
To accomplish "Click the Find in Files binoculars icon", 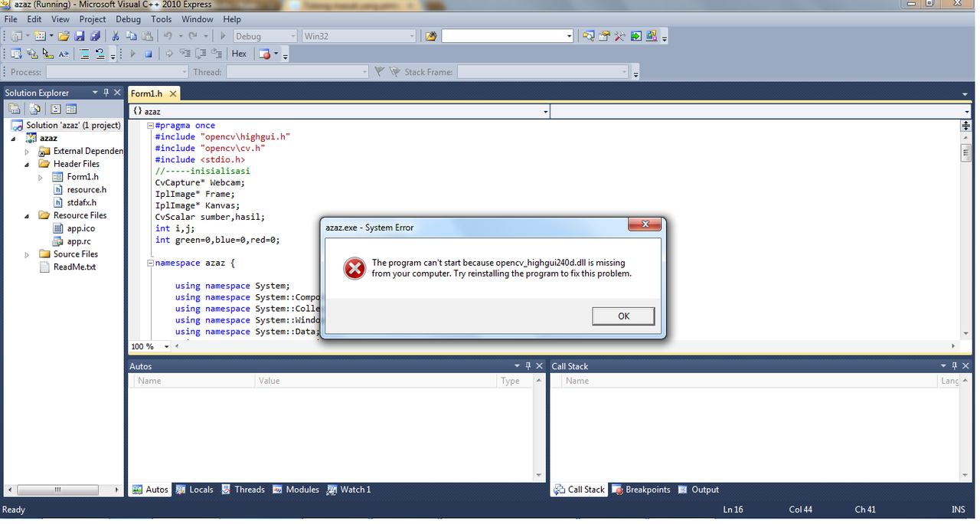I will click(x=431, y=36).
